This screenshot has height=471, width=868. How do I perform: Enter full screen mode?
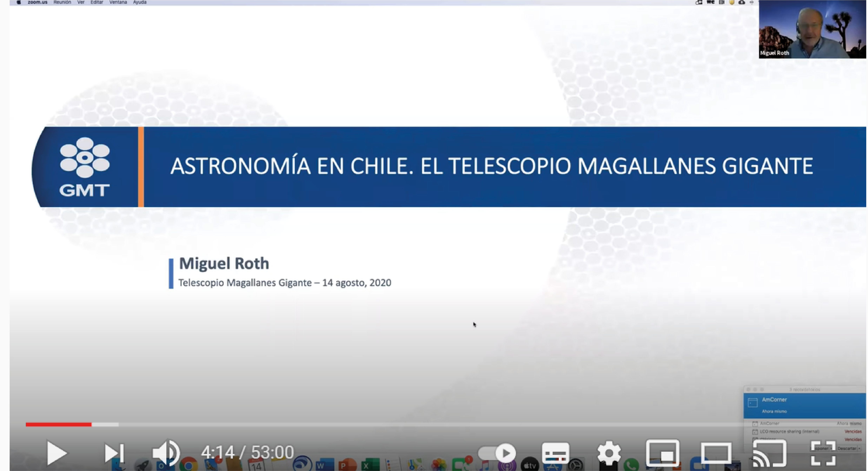click(823, 453)
